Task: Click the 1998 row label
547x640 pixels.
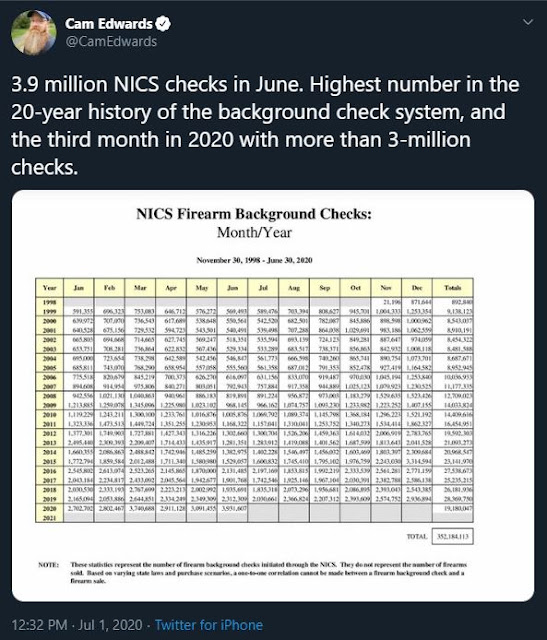Action: [49, 302]
